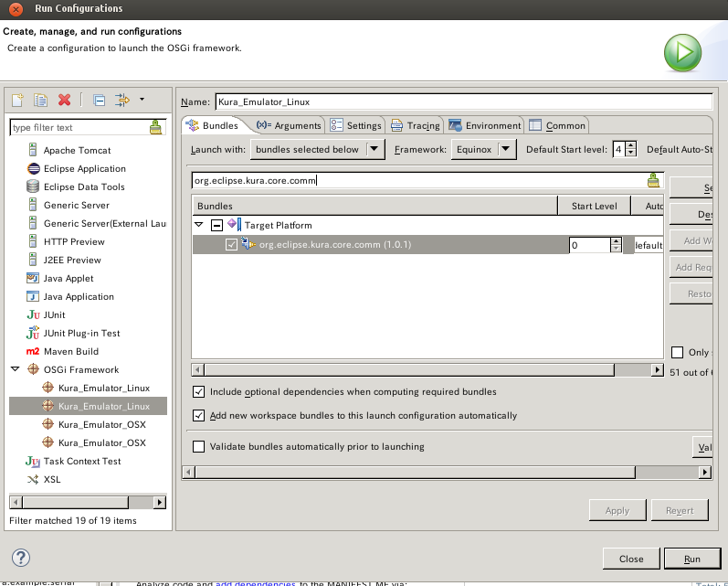Clear the left type filter text with the broom icon
Viewport: 728px width, 586px height.
point(155,127)
